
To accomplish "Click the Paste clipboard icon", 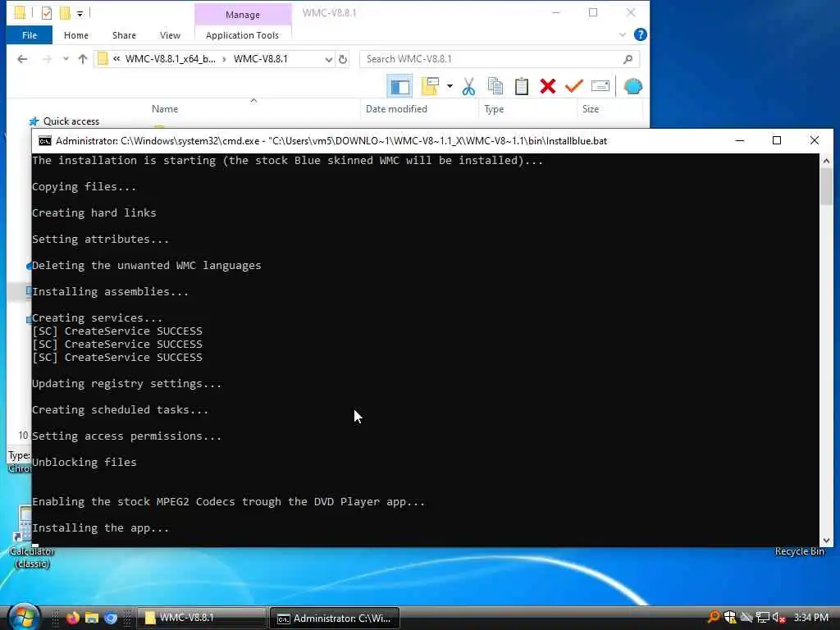I will [x=521, y=86].
